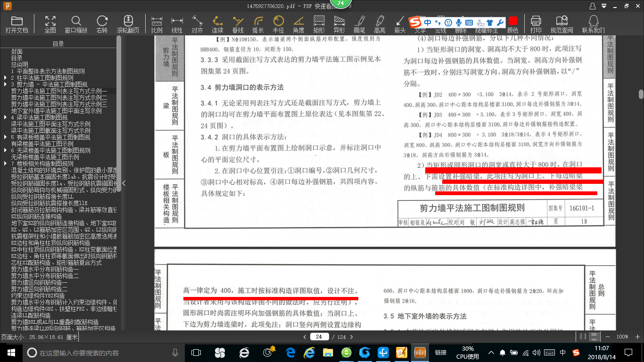Select the 箭头 arrow tool
Screen dimensions: 644x362
click(400, 25)
